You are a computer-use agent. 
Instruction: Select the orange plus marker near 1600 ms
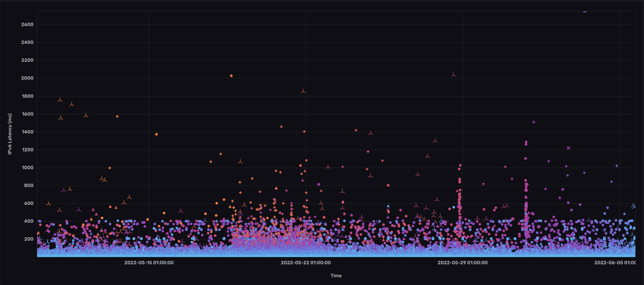pyautogui.click(x=117, y=116)
